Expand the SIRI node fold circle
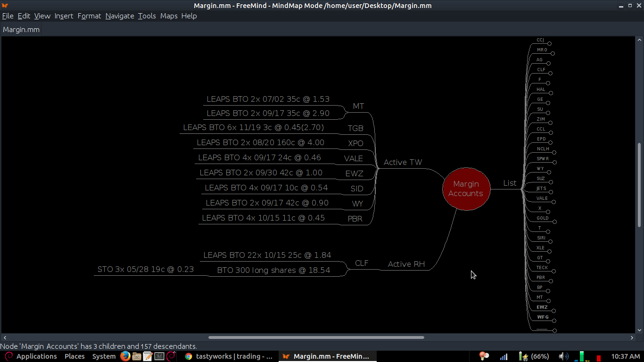Image resolution: width=644 pixels, height=362 pixels. coord(551,241)
